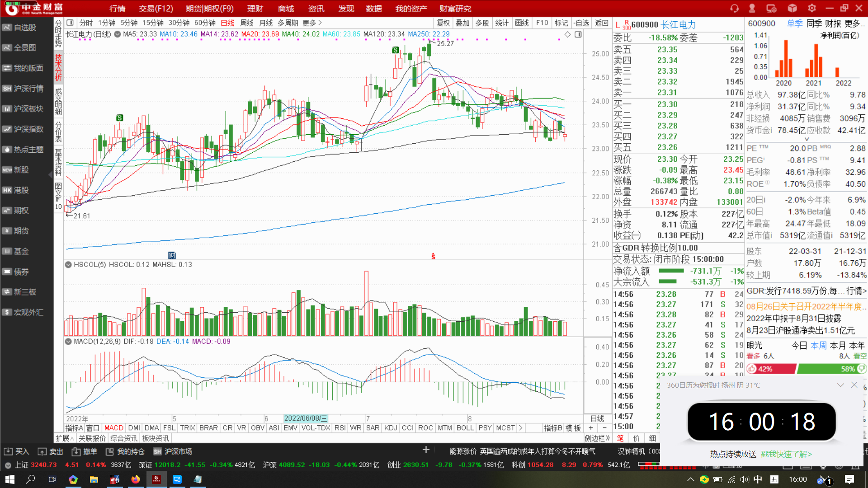The width and height of the screenshot is (868, 488).
Task: Click the 撤单 cancel order button
Action: point(84,451)
